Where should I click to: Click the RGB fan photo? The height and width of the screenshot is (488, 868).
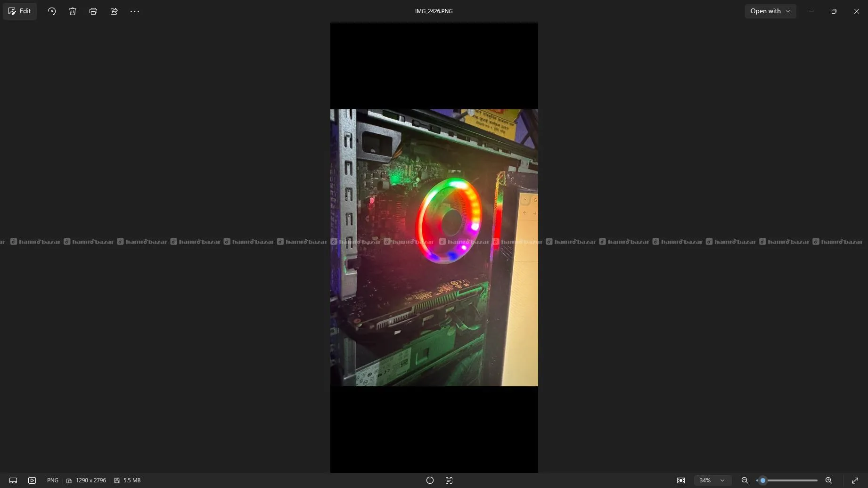tap(434, 248)
